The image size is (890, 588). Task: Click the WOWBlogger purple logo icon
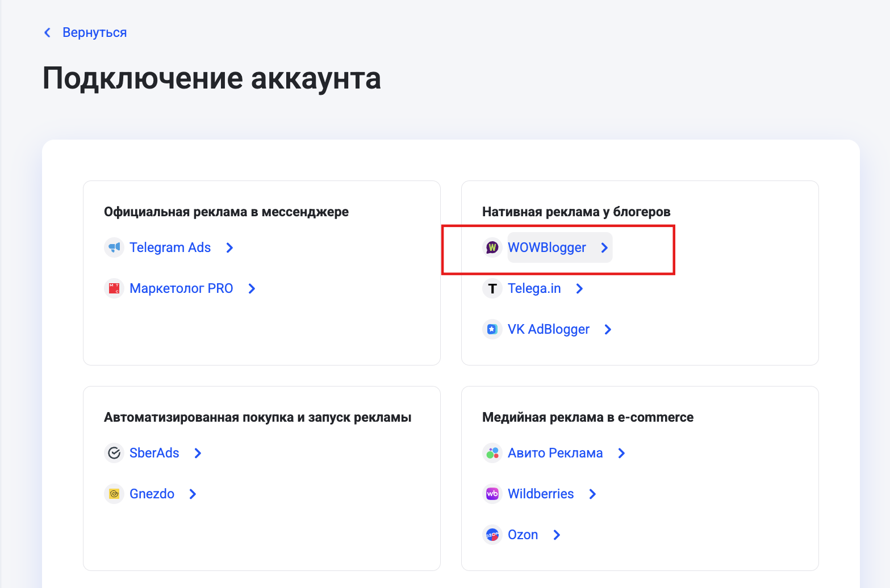click(x=492, y=247)
